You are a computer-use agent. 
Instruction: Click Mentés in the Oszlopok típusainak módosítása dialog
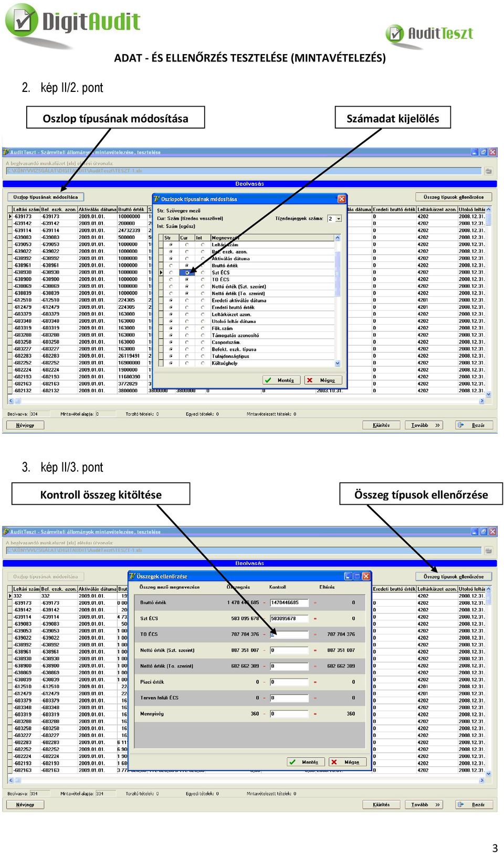tap(281, 380)
